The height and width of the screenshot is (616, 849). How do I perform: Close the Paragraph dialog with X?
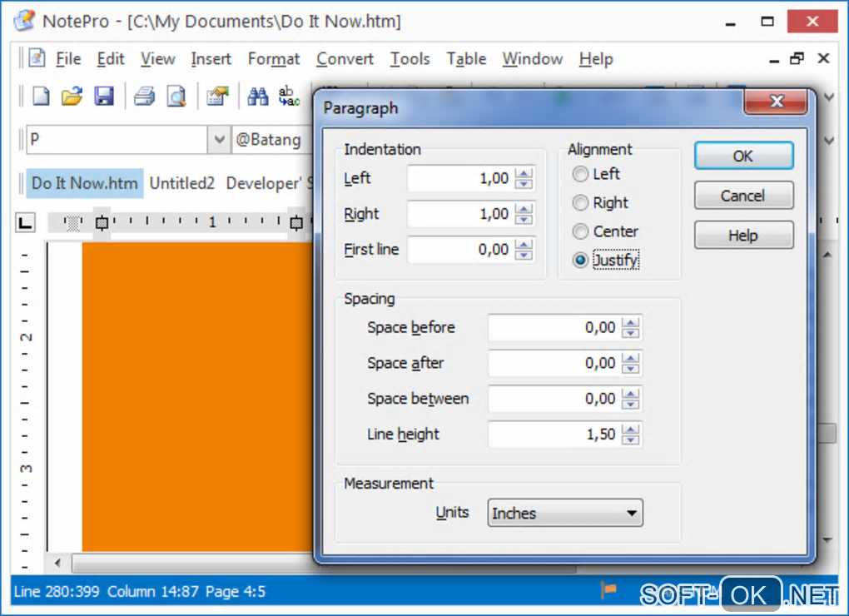pyautogui.click(x=777, y=101)
